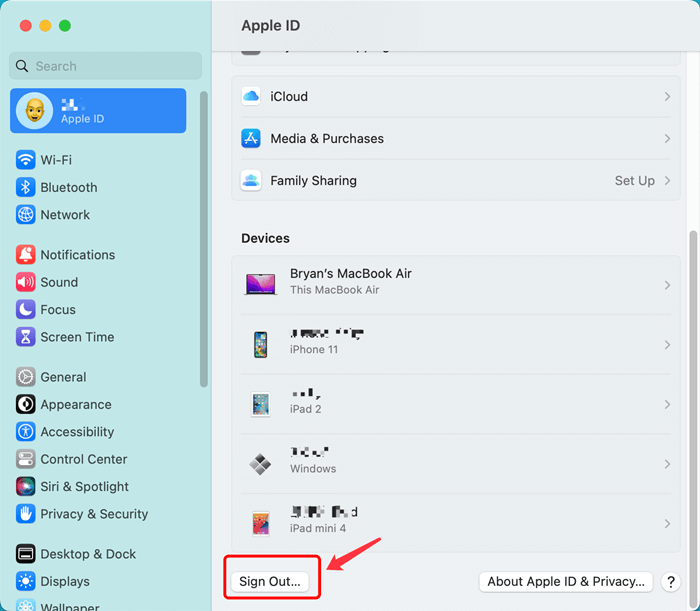Click the iPhone 11 device icon
Viewport: 700px width, 611px height.
(x=260, y=345)
